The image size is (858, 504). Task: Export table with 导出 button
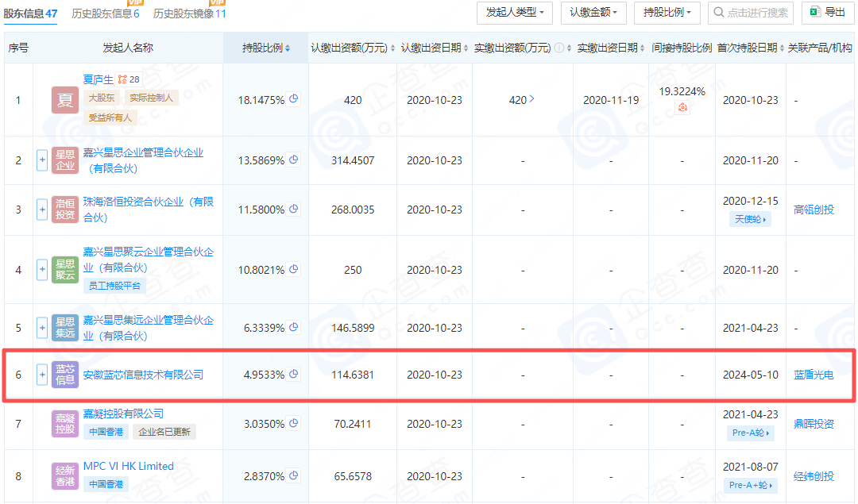point(827,13)
